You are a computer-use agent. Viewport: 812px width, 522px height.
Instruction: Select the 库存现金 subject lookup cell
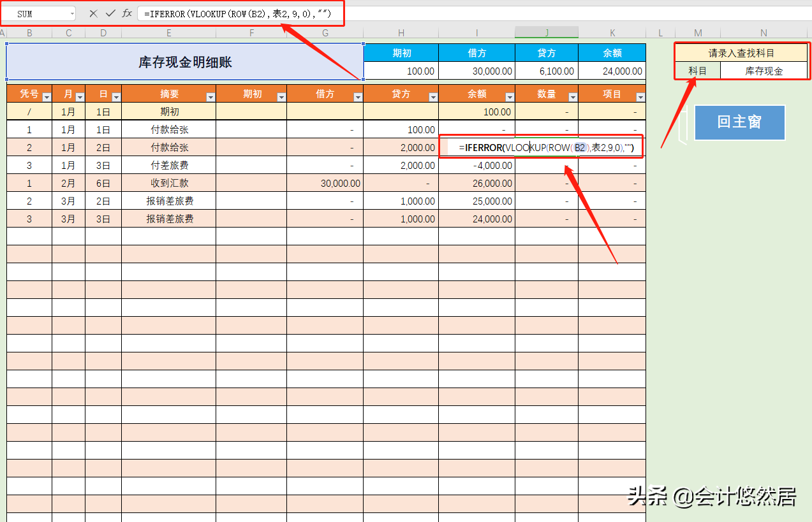(x=765, y=71)
